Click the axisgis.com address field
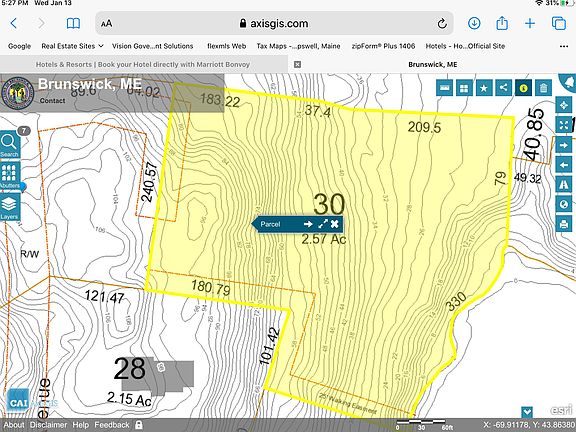 pyautogui.click(x=274, y=24)
